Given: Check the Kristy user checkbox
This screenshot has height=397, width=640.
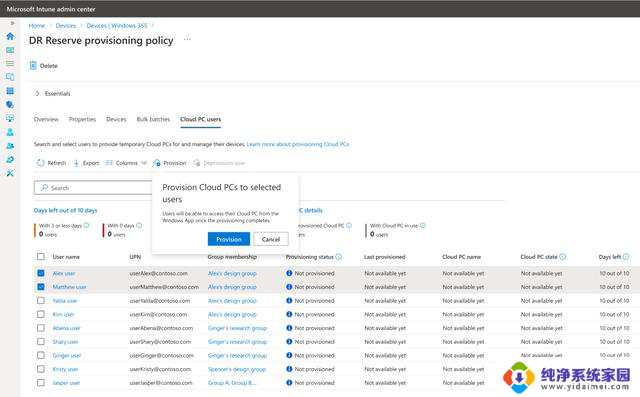Looking at the screenshot, I should click(41, 369).
